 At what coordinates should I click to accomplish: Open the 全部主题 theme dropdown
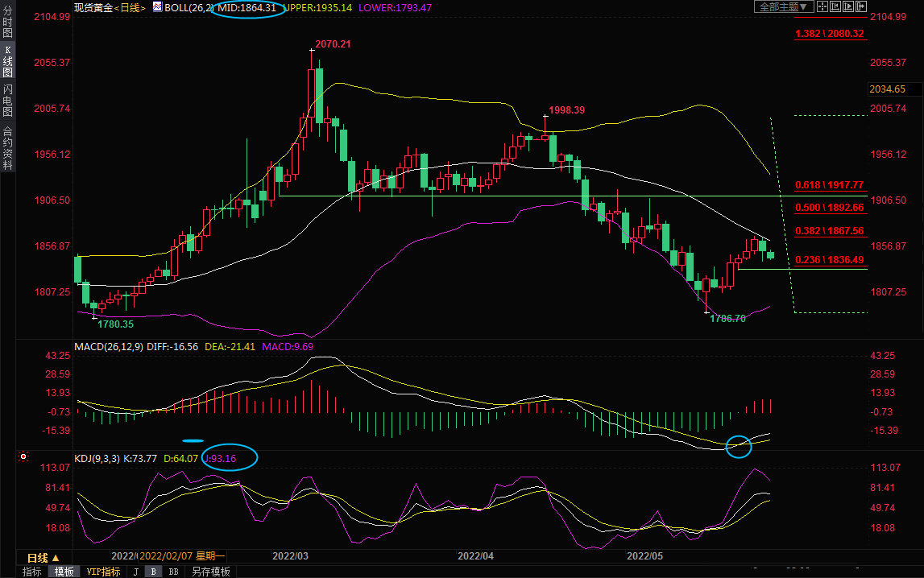pos(781,6)
